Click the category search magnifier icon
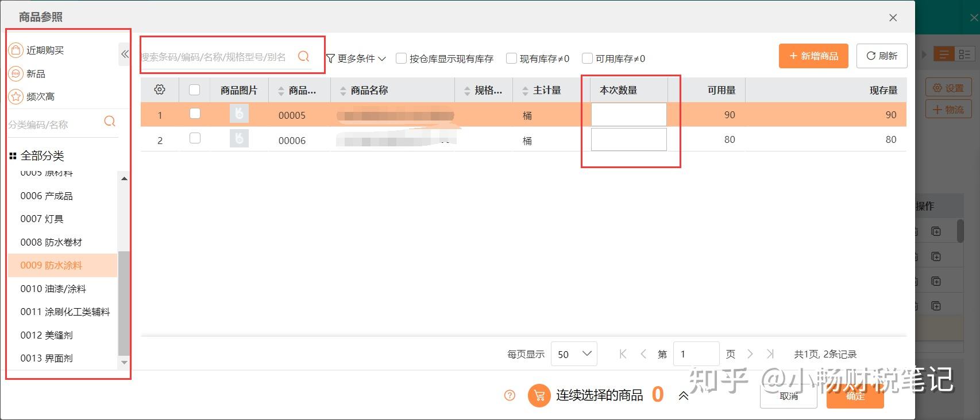 (x=110, y=122)
